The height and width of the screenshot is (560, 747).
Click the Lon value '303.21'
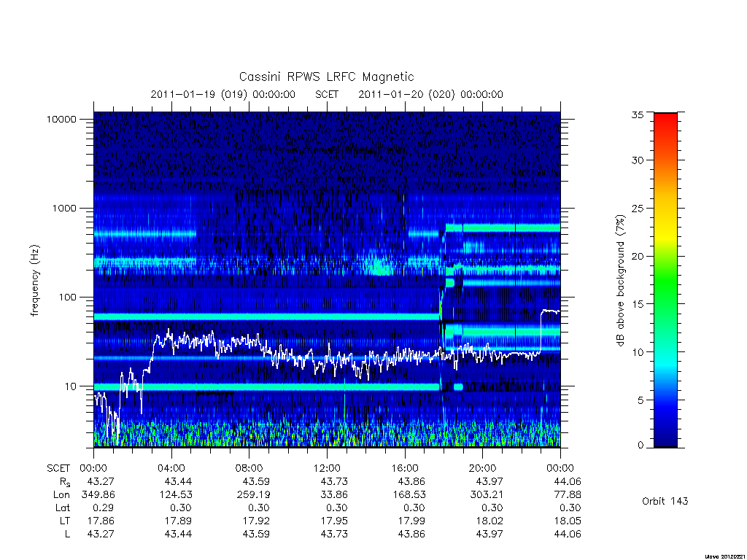487,495
